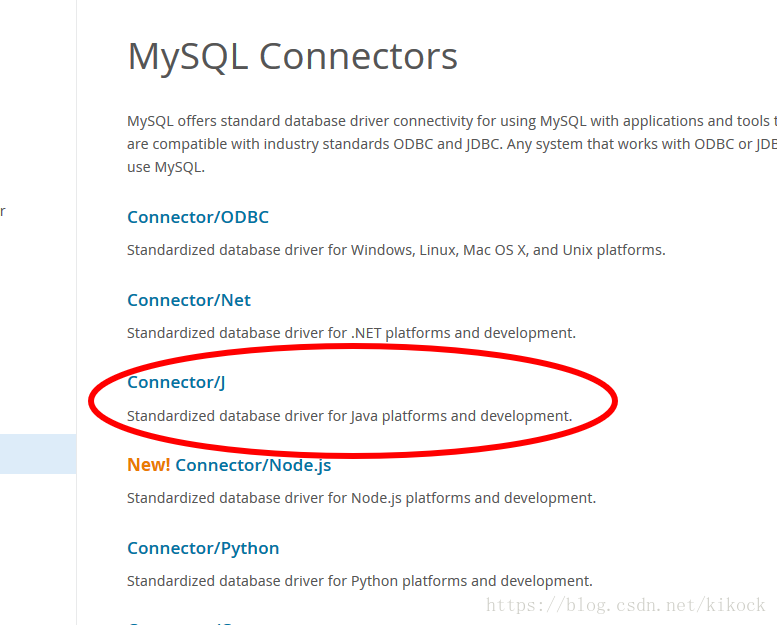The image size is (777, 625).
Task: Open the Connector/Node.js link
Action: [x=253, y=465]
